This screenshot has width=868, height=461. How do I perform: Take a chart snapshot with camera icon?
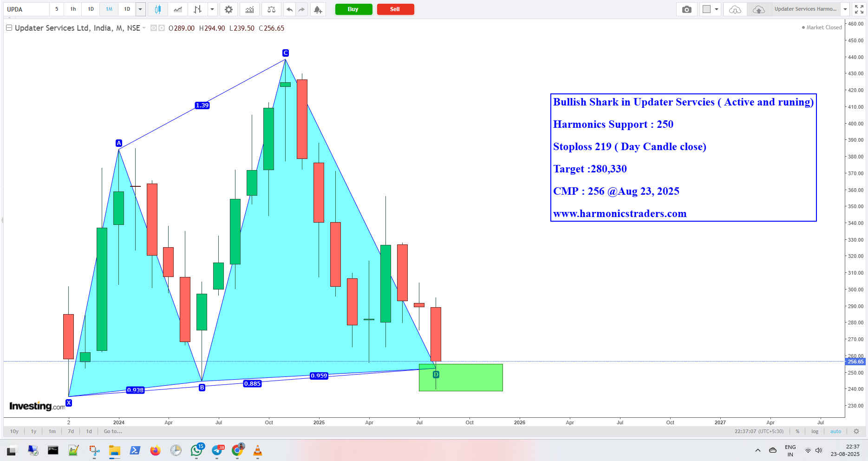point(686,9)
